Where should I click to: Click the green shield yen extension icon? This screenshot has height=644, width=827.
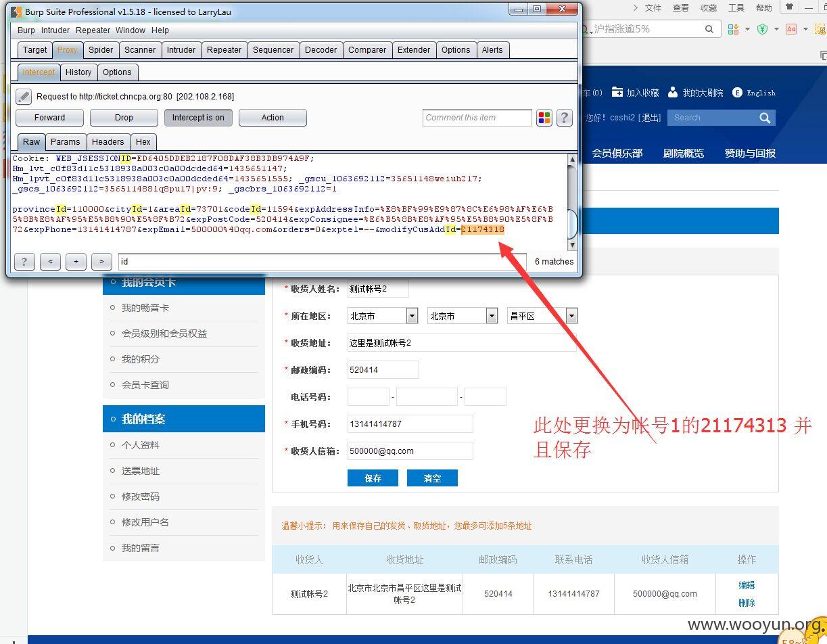pyautogui.click(x=763, y=29)
